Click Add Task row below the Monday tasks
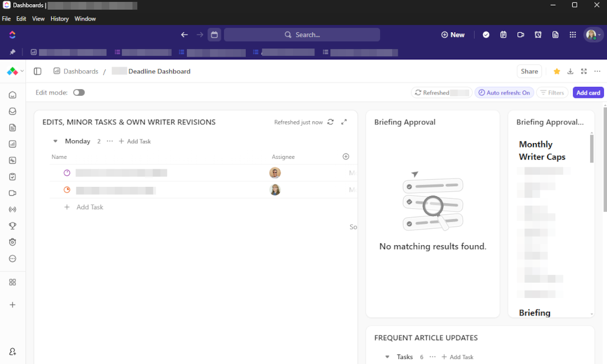 (84, 207)
